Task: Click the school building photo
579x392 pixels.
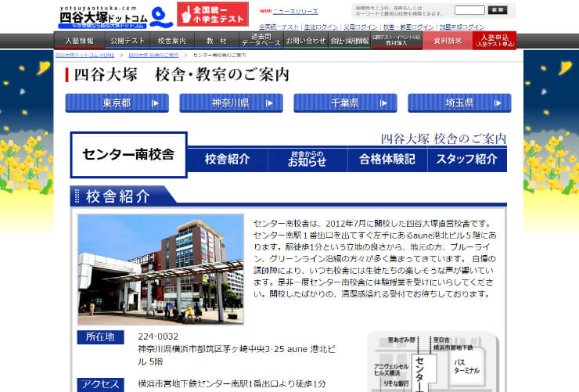Action: click(160, 269)
